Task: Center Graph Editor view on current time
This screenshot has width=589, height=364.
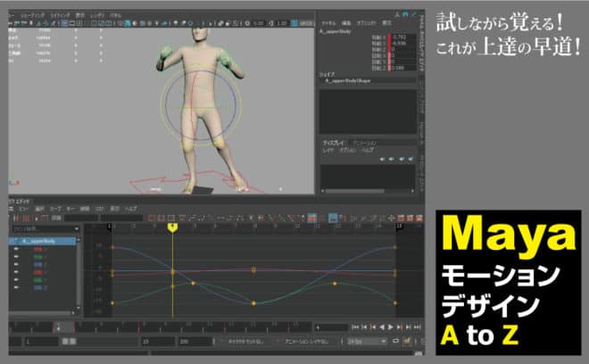Action: [x=171, y=218]
